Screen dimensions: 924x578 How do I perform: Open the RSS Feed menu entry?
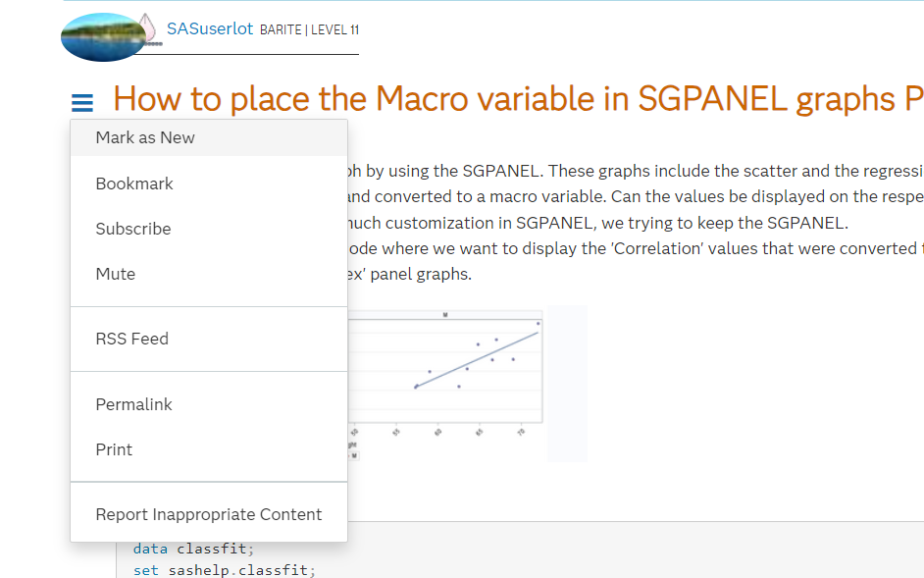pyautogui.click(x=132, y=339)
